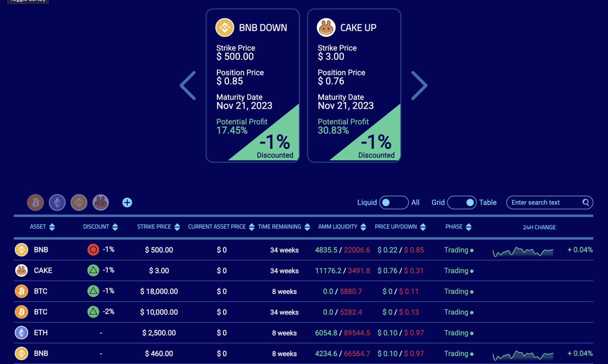Click the plus icon to add asset filter
This screenshot has height=364, width=608.
[127, 203]
